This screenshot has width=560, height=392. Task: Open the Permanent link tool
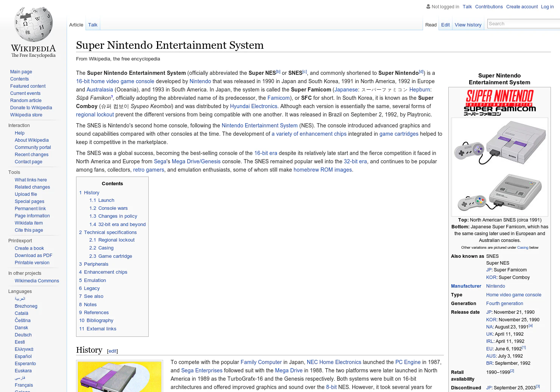point(30,209)
